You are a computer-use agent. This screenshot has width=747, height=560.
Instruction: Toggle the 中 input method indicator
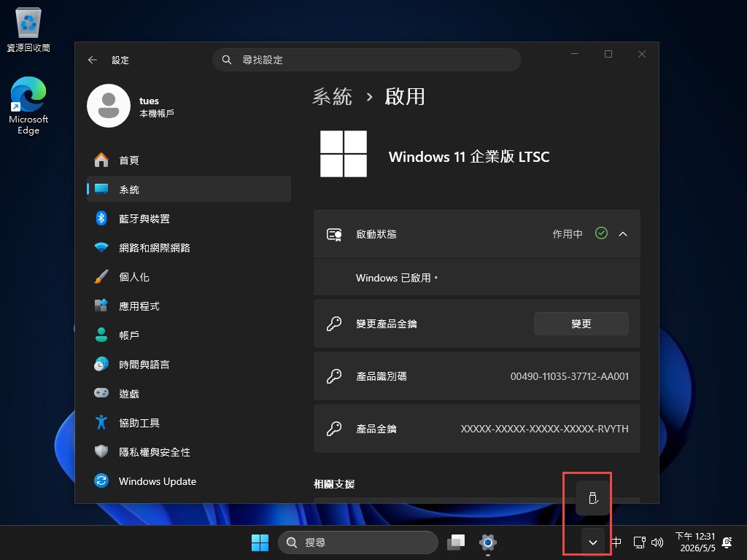(x=616, y=542)
